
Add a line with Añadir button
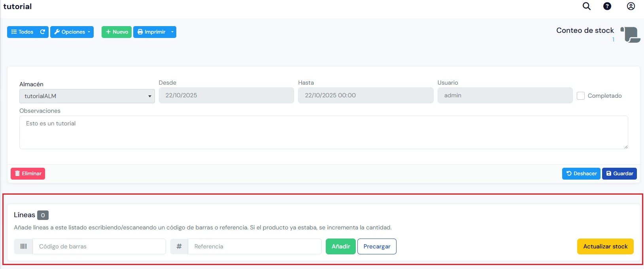(341, 246)
